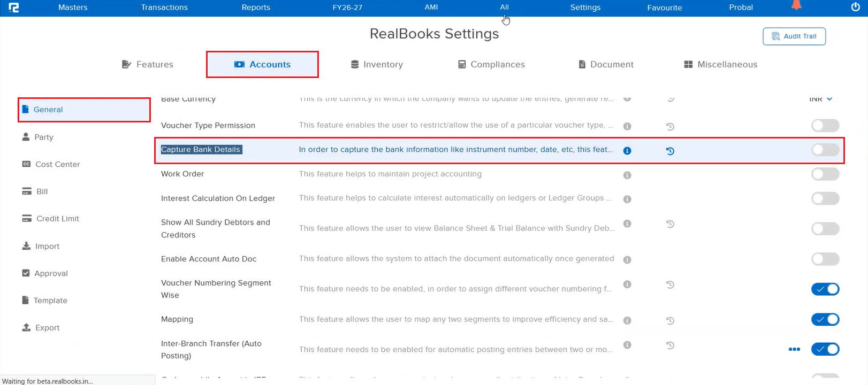Select Export in sidebar
This screenshot has height=385, width=868.
(x=41, y=328)
